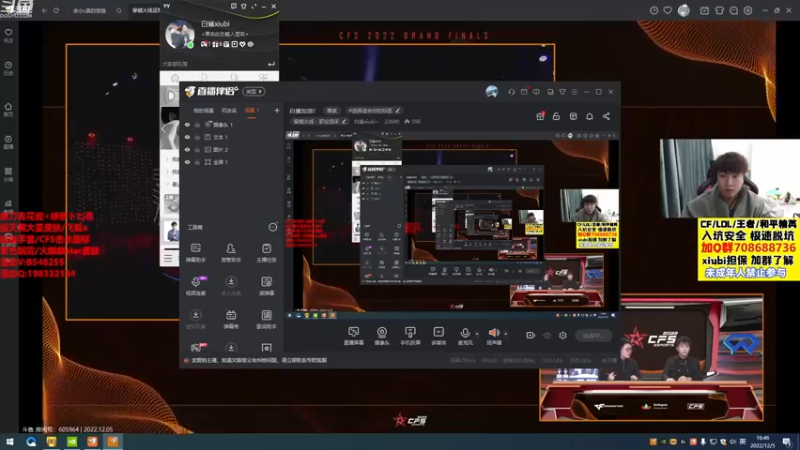Click the customer service headset icon
The width and height of the screenshot is (800, 450).
[x=511, y=92]
